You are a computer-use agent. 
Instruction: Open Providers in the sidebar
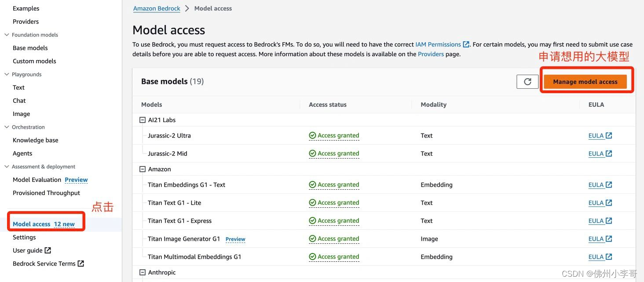click(x=26, y=22)
